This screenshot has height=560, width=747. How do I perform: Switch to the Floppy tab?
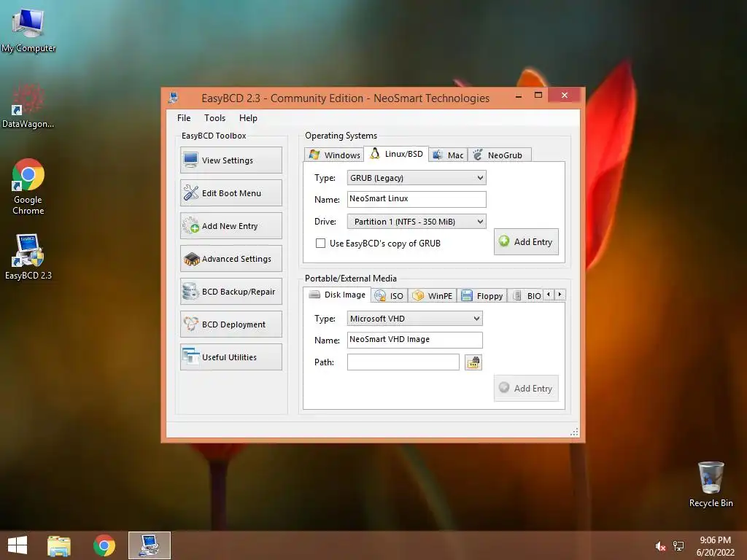pos(482,296)
